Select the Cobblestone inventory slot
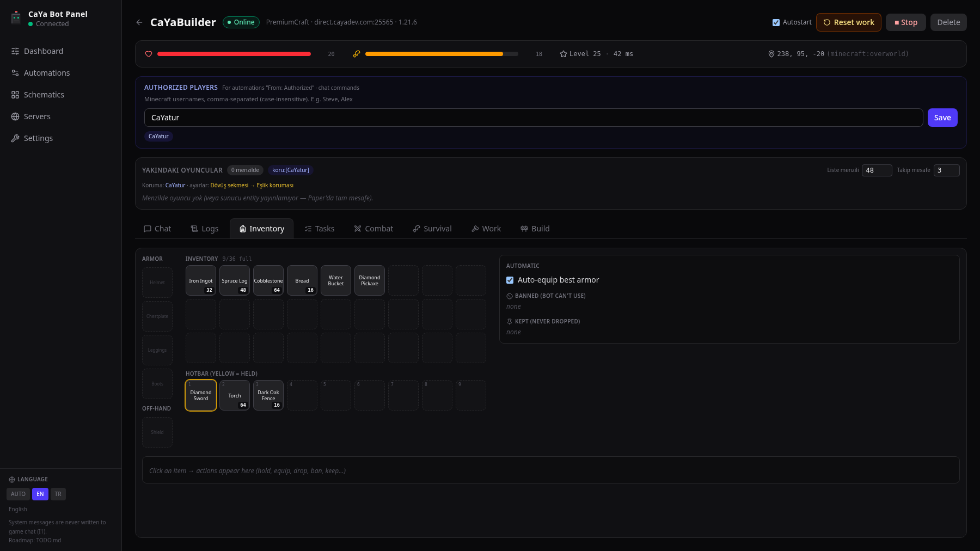 point(268,280)
